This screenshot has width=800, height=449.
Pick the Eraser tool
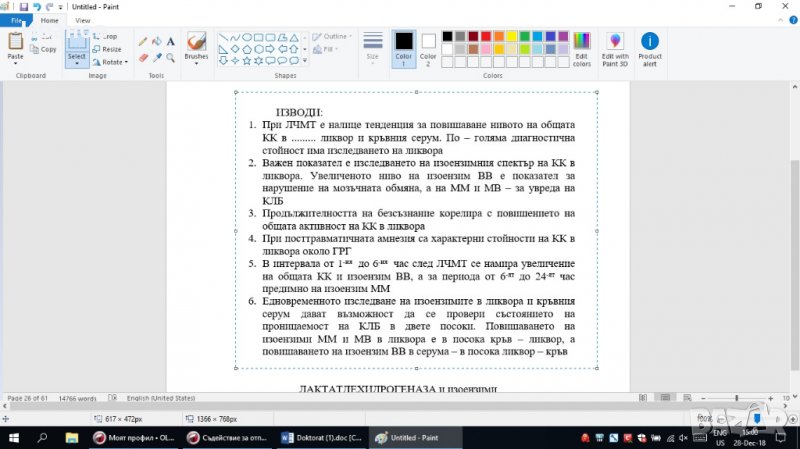click(143, 57)
